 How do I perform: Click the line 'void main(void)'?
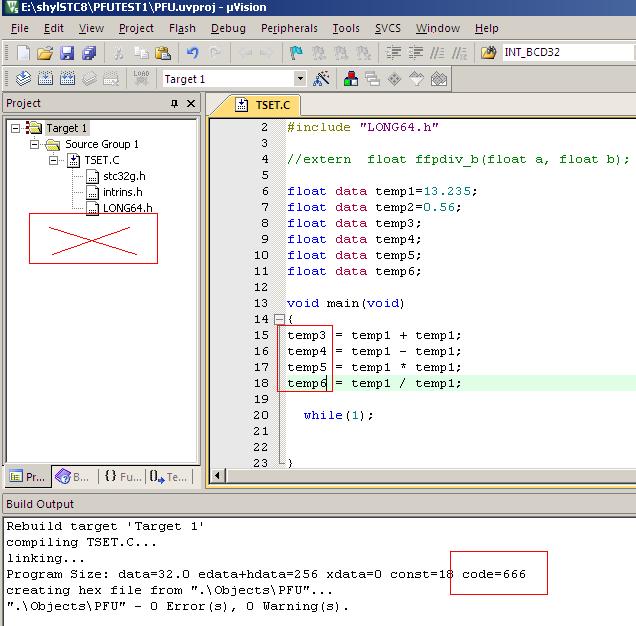coord(346,303)
